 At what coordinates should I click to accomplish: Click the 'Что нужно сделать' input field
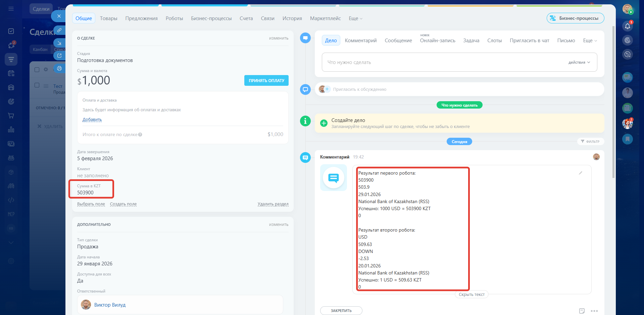[443, 62]
